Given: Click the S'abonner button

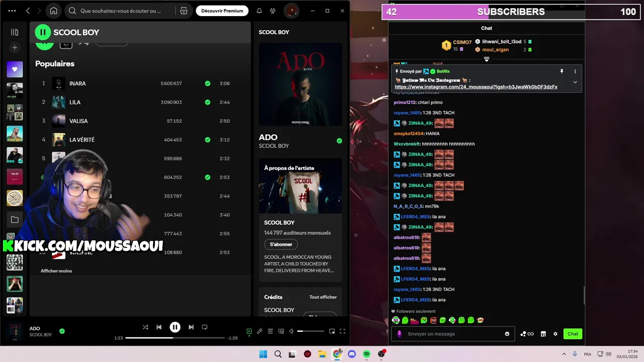Looking at the screenshot, I should 281,244.
